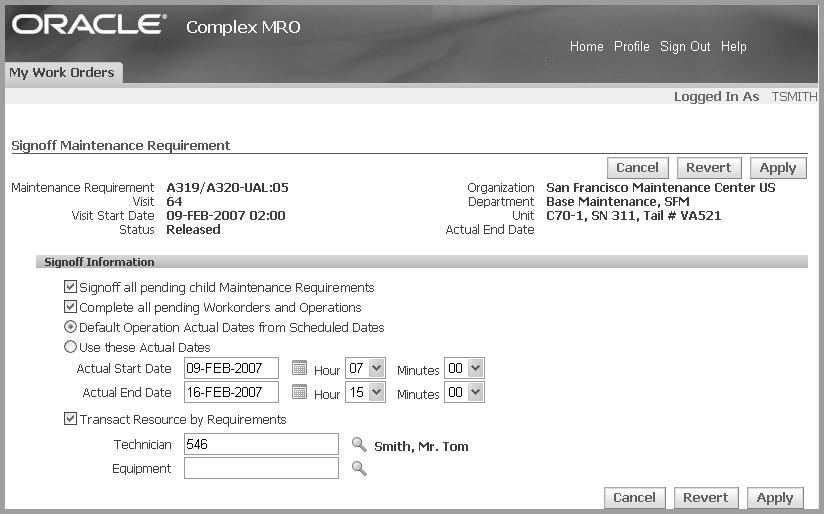Click the TSMITH logged-in username
Screen dimensions: 824x514
(x=794, y=97)
